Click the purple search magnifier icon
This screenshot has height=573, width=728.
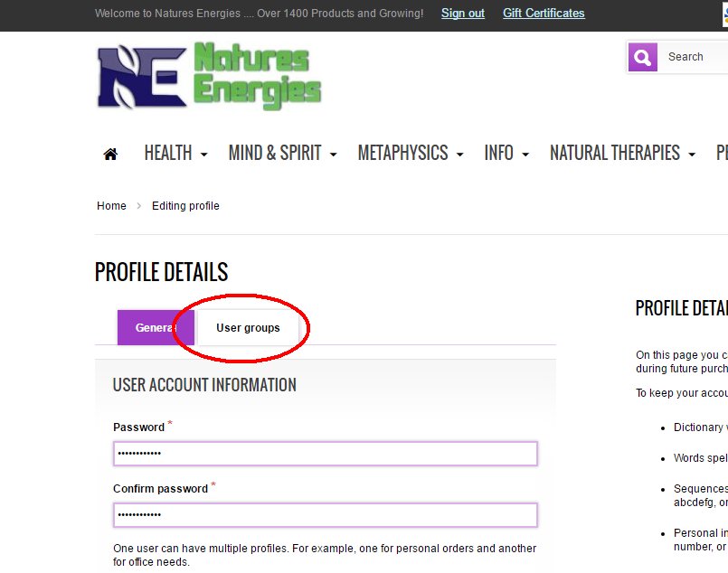point(642,57)
